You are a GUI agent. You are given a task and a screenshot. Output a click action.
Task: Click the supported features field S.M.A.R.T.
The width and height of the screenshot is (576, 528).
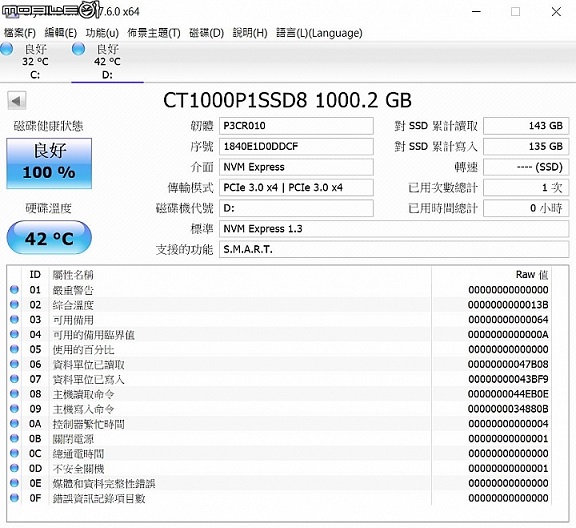coord(394,249)
